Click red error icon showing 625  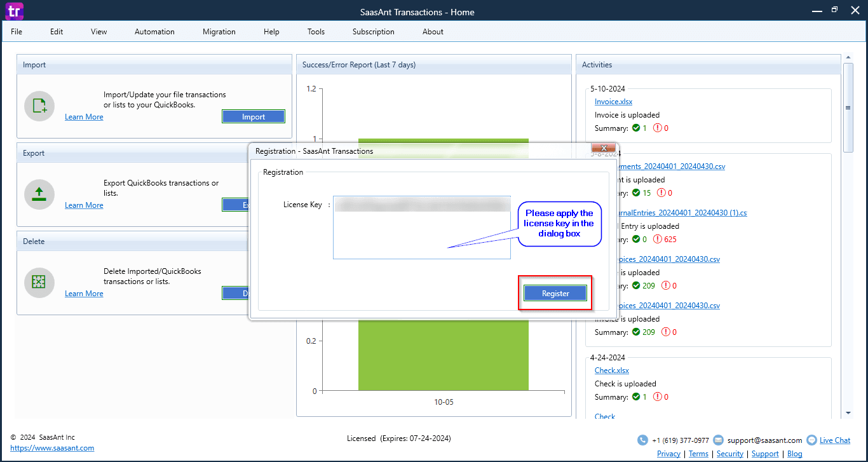pos(658,240)
